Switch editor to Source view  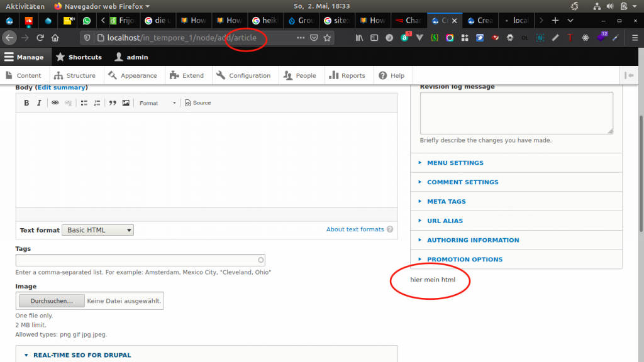[197, 103]
